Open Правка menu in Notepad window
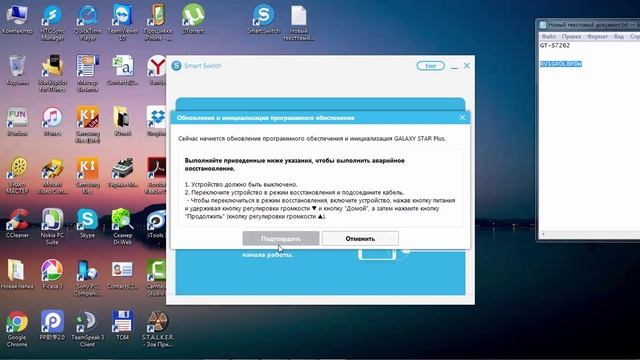The height and width of the screenshot is (360, 640). (x=571, y=37)
